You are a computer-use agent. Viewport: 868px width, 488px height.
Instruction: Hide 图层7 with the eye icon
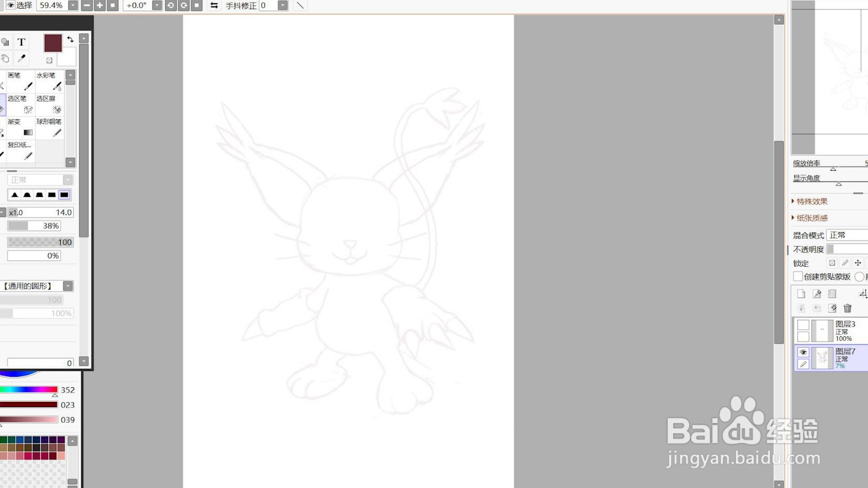tap(803, 352)
